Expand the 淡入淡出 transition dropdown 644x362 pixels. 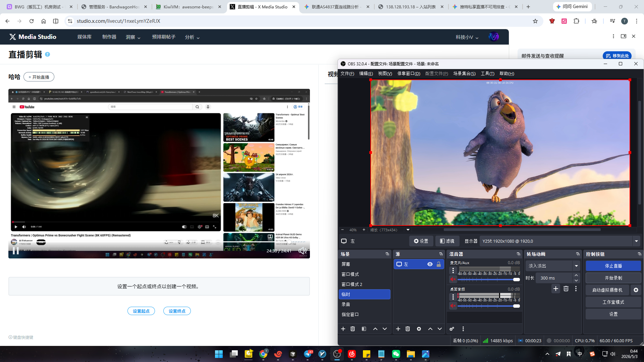tap(576, 266)
